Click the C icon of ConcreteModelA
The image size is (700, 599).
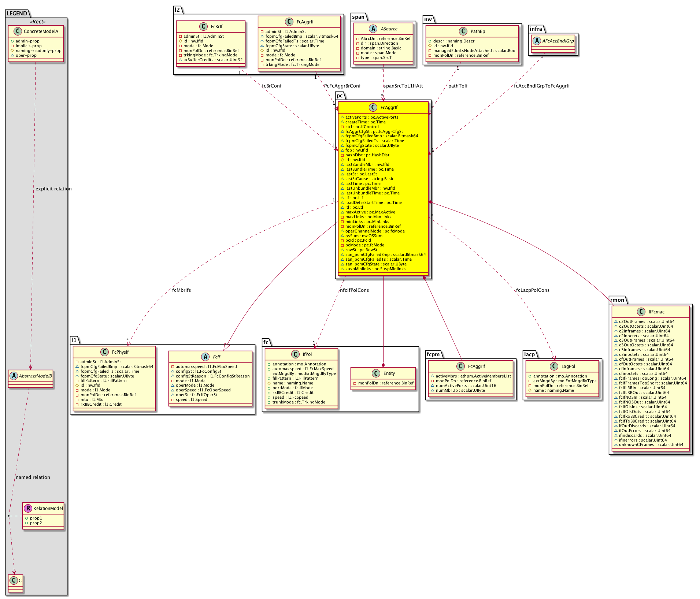(x=18, y=31)
